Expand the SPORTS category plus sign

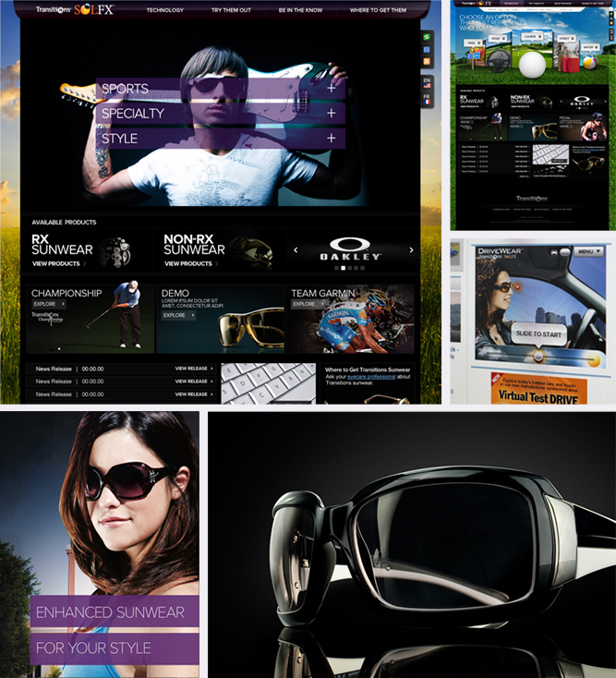pos(332,88)
